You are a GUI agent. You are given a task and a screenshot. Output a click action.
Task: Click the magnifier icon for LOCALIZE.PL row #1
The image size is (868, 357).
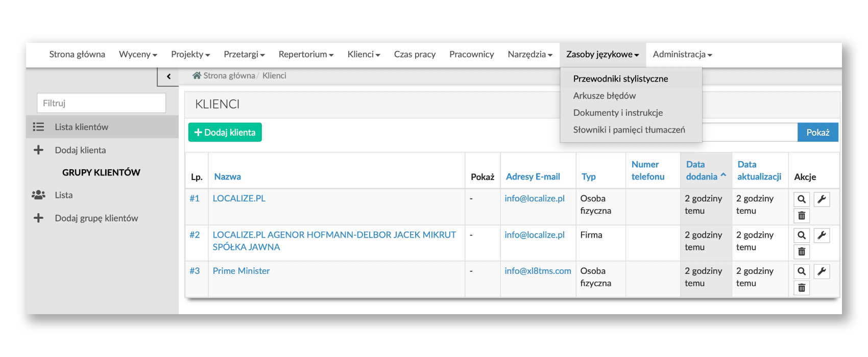802,199
